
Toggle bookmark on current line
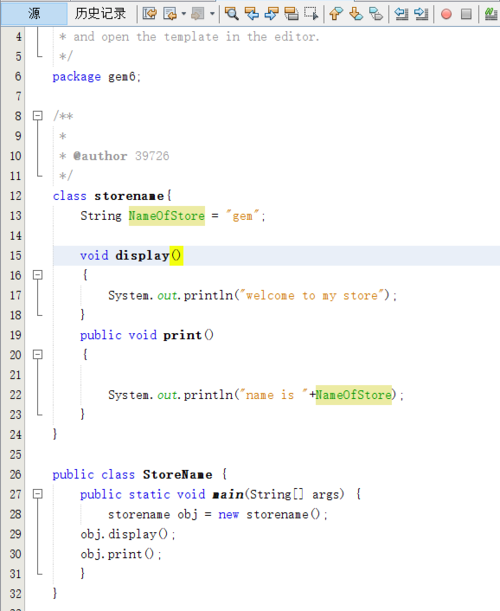coord(376,14)
